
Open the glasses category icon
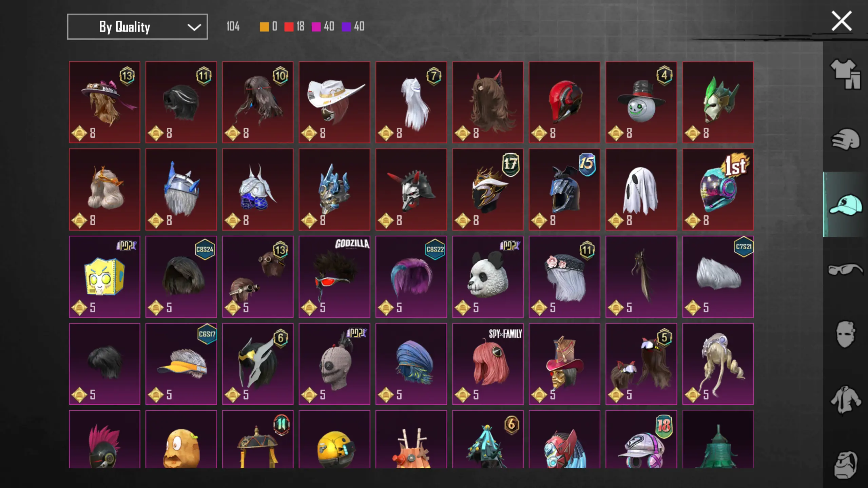click(x=845, y=270)
